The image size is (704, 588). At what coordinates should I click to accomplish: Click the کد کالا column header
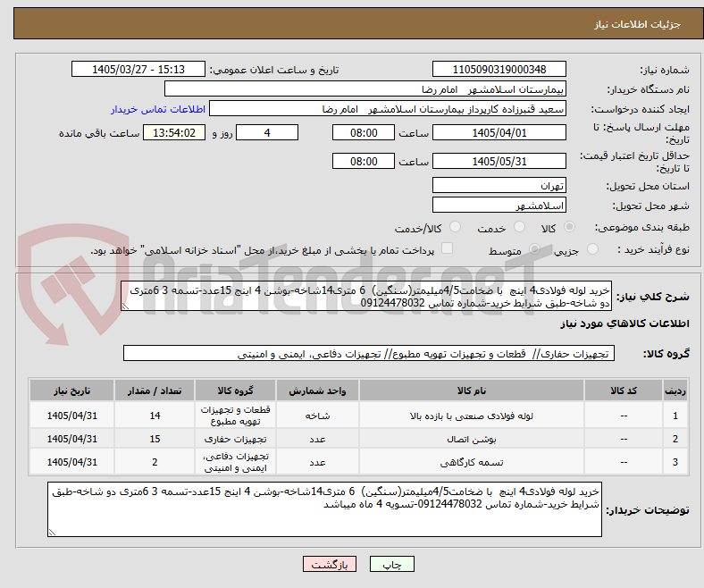point(624,391)
